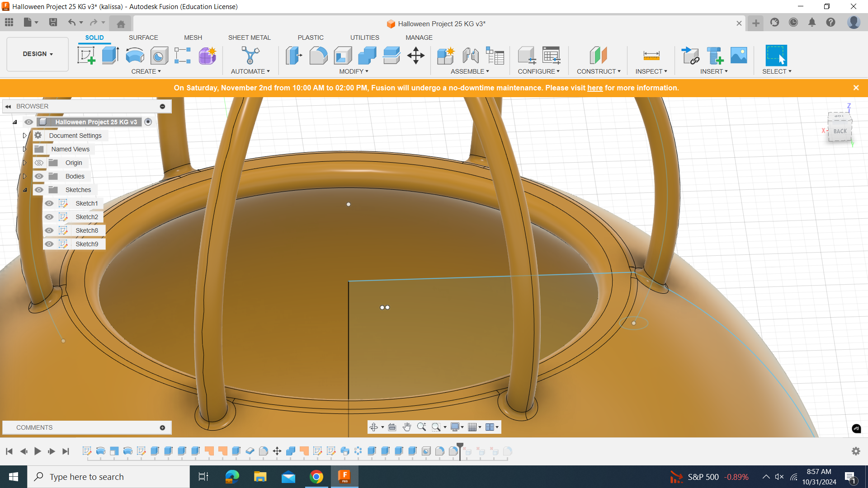
Task: Select the Press Pull tool icon
Action: coord(294,56)
